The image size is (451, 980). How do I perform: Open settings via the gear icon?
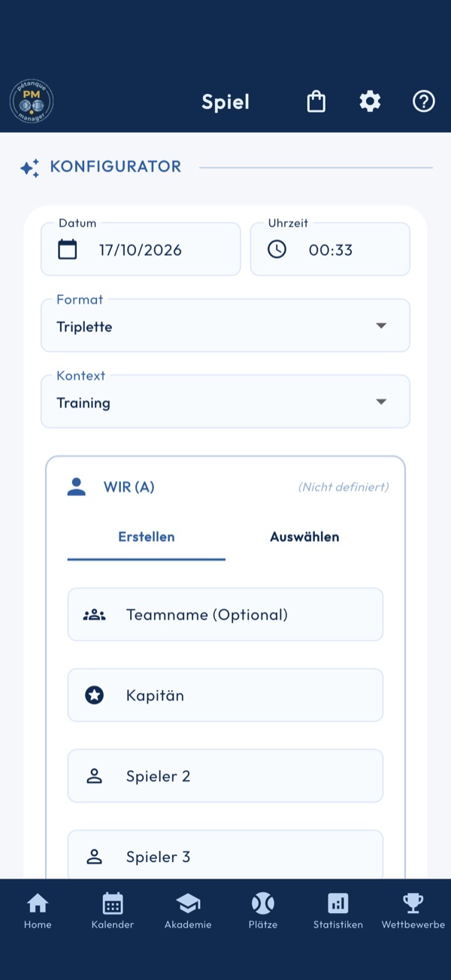pyautogui.click(x=370, y=101)
